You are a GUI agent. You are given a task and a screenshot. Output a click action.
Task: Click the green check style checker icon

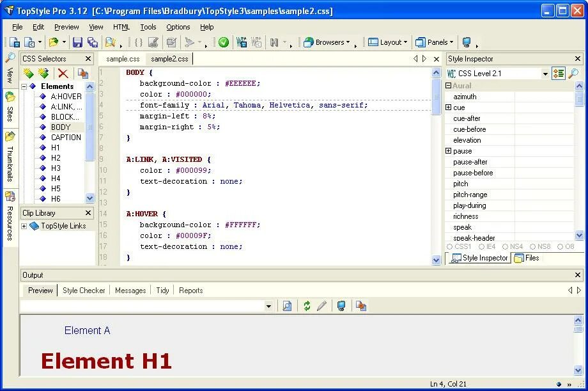tap(224, 42)
